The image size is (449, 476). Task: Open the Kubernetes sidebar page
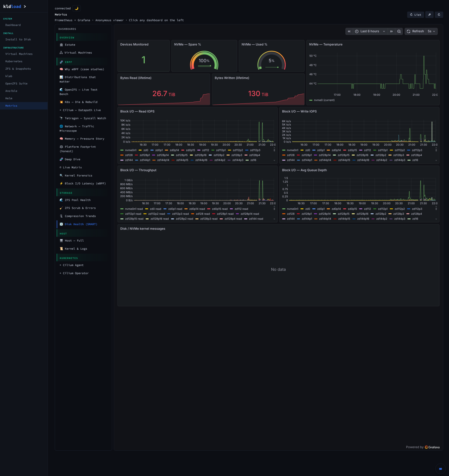click(14, 61)
